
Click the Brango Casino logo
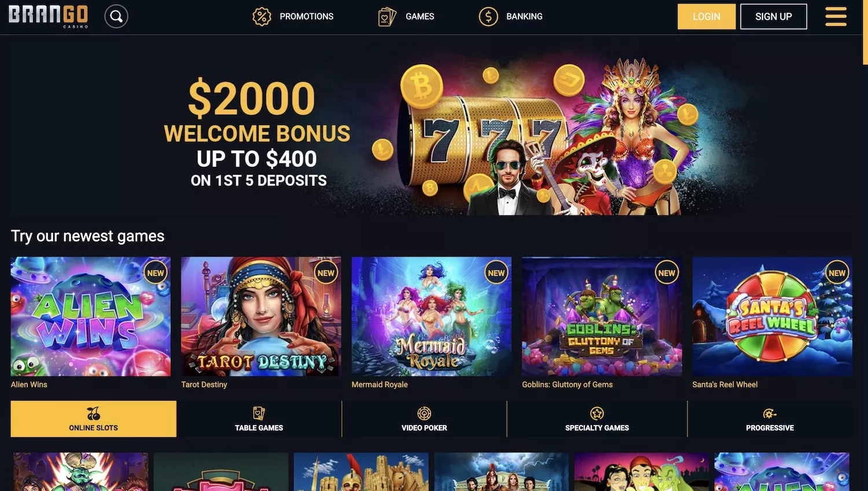[49, 16]
